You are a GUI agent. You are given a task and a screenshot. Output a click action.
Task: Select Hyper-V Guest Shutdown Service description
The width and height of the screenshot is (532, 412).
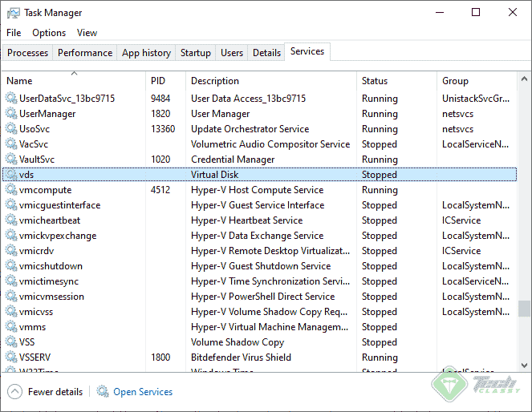(261, 266)
